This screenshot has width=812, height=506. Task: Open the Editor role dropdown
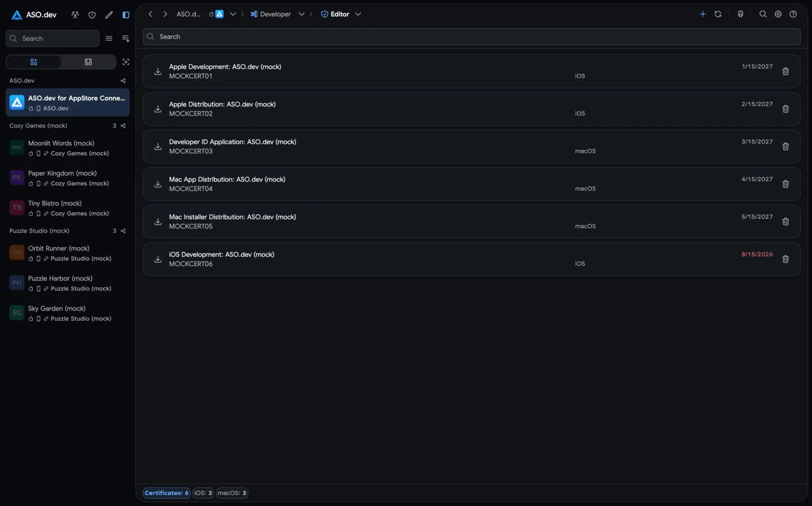[358, 14]
